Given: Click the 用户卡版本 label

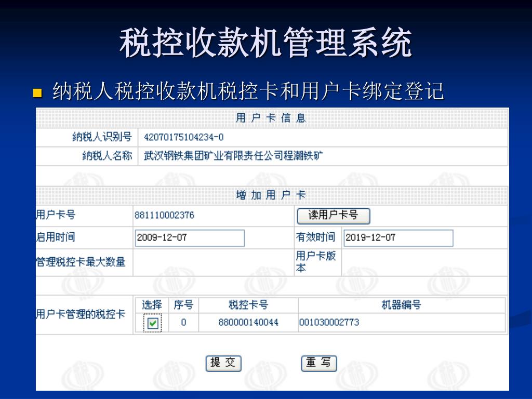Looking at the screenshot, I should pyautogui.click(x=316, y=262).
